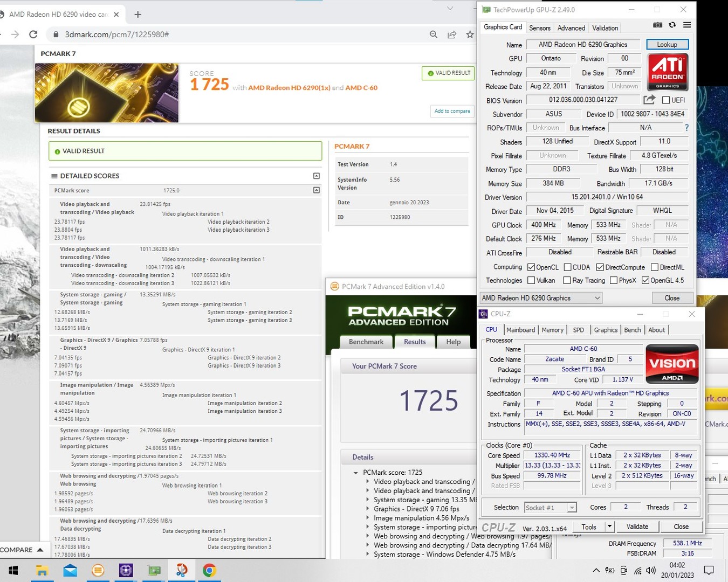728x582 pixels.
Task: Open CPU-Z Mainboard tab
Action: [520, 330]
